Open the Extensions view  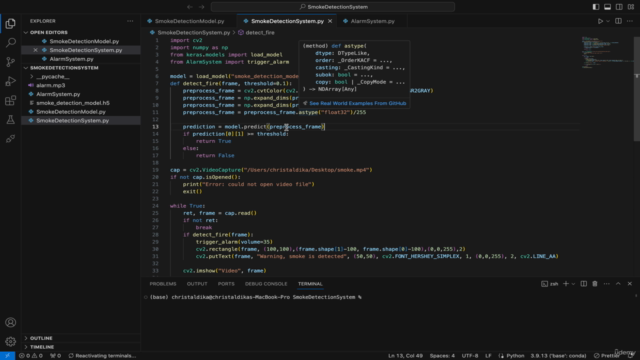tap(11, 100)
